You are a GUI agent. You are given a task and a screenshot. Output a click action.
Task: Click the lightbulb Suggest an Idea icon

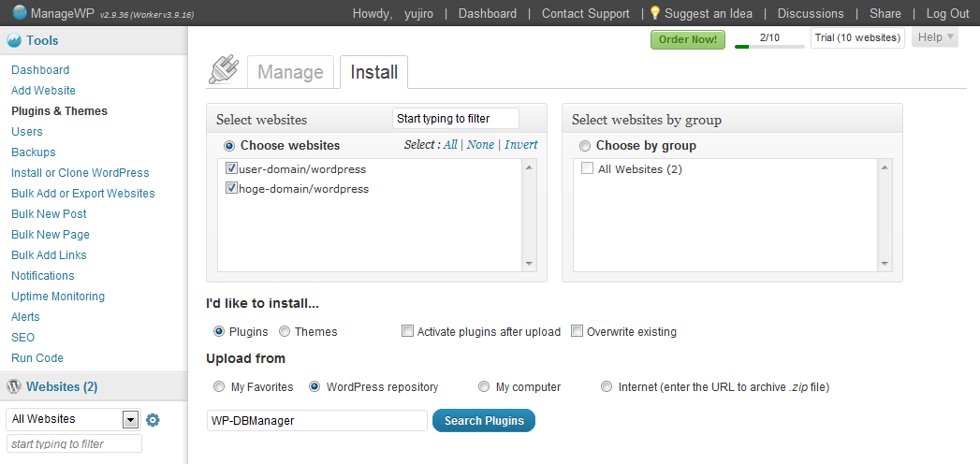[x=655, y=13]
